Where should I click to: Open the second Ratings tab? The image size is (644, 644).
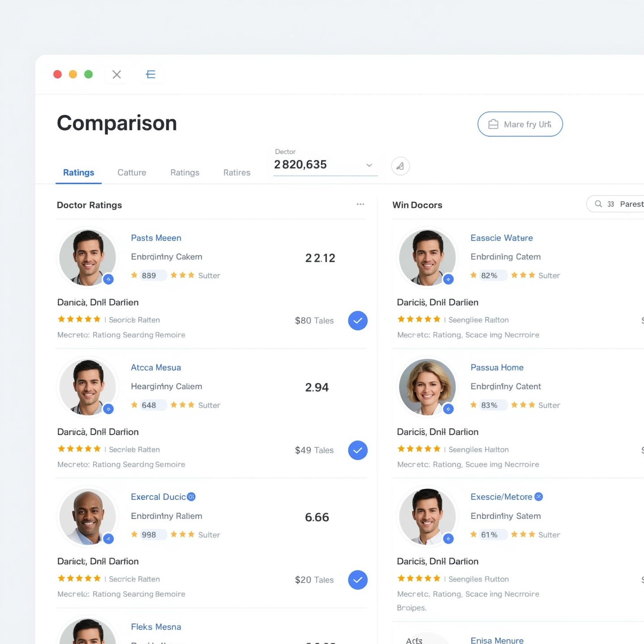[x=185, y=173]
